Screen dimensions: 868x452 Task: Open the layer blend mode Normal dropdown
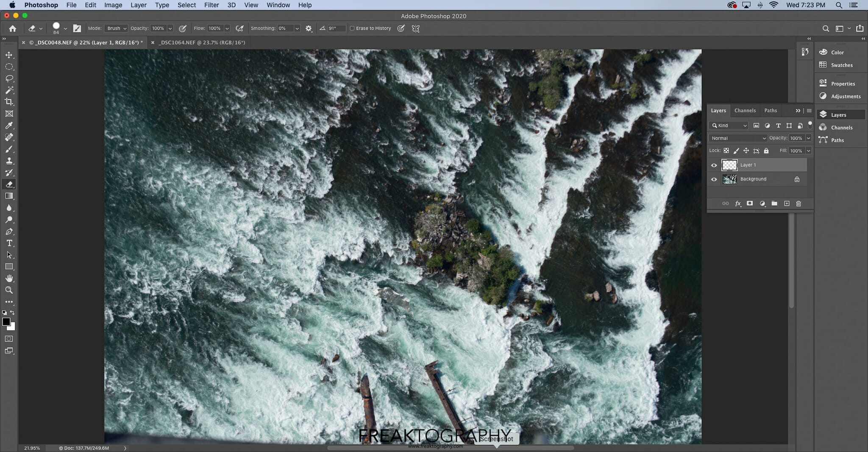(738, 138)
